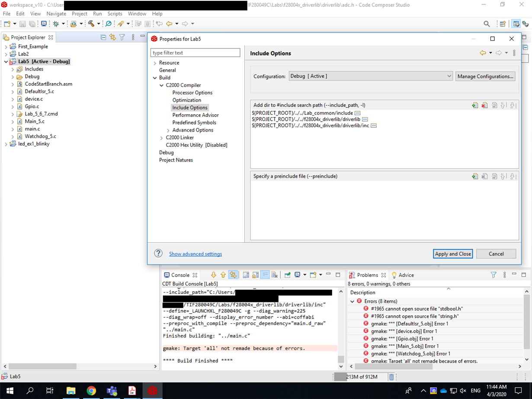532x399 pixels.
Task: Expand the Advanced Options node
Action: pyautogui.click(x=168, y=130)
